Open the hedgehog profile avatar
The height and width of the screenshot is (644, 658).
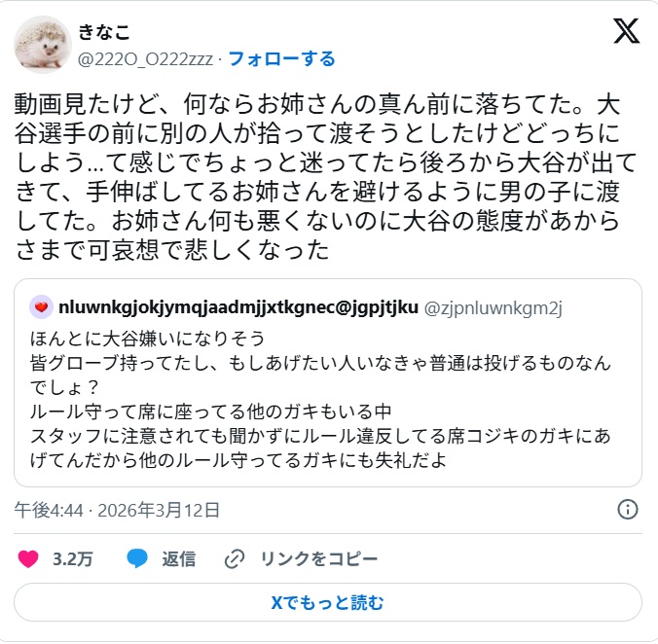[x=43, y=45]
